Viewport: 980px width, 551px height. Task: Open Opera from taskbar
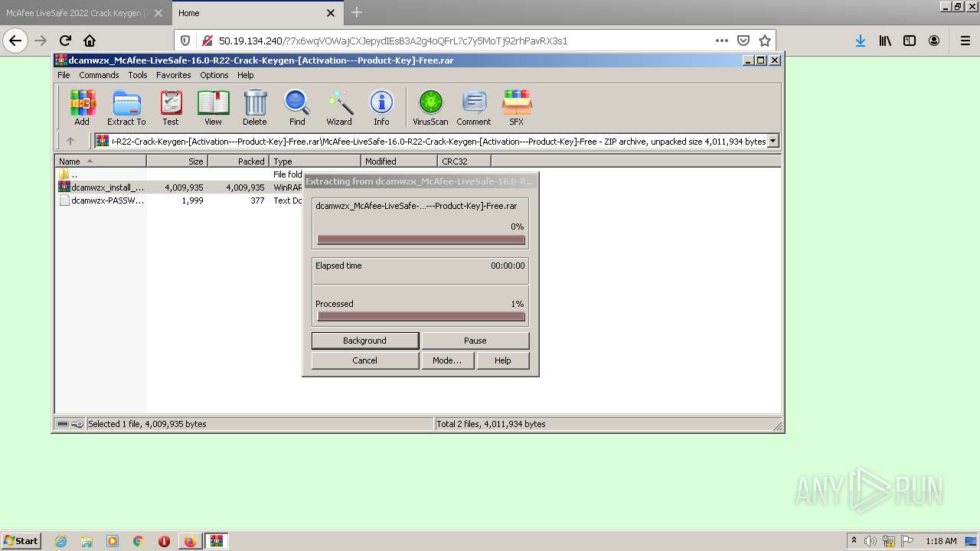(x=164, y=541)
